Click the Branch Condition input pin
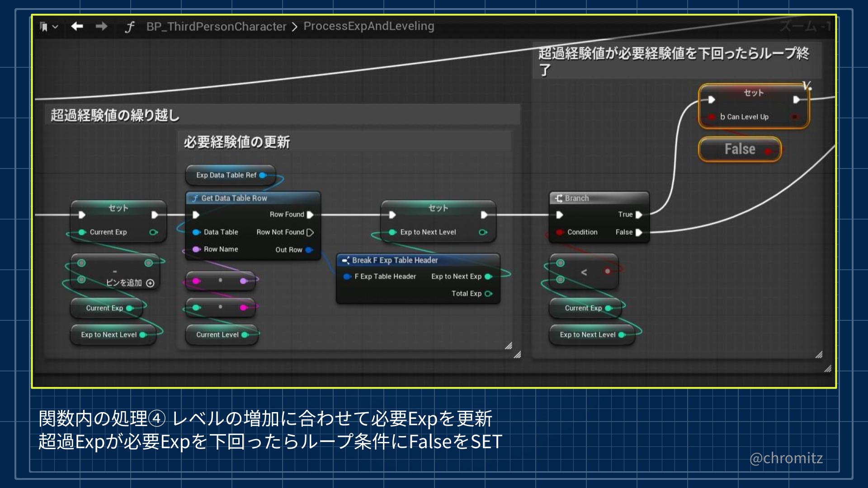 click(x=560, y=232)
